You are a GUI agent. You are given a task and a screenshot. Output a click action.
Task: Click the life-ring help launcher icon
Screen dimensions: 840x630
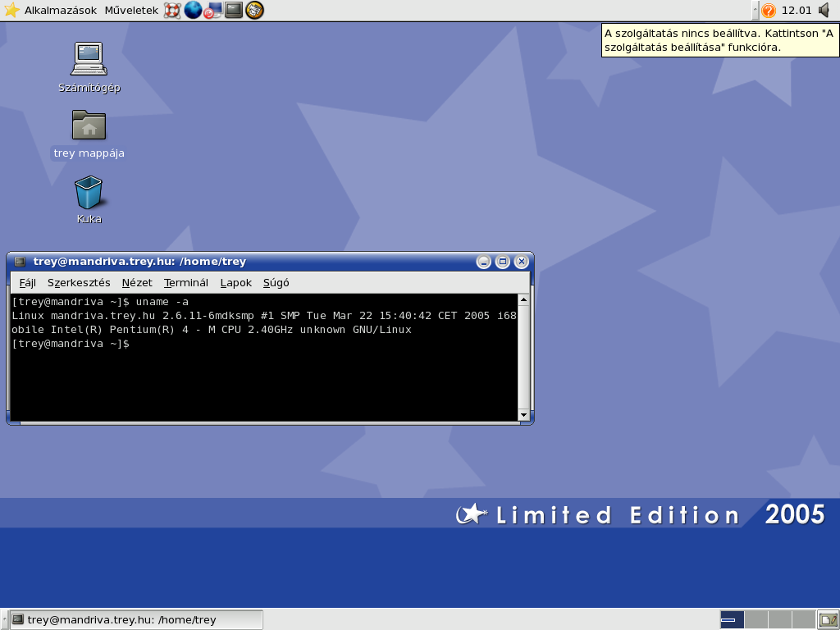pyautogui.click(x=172, y=10)
